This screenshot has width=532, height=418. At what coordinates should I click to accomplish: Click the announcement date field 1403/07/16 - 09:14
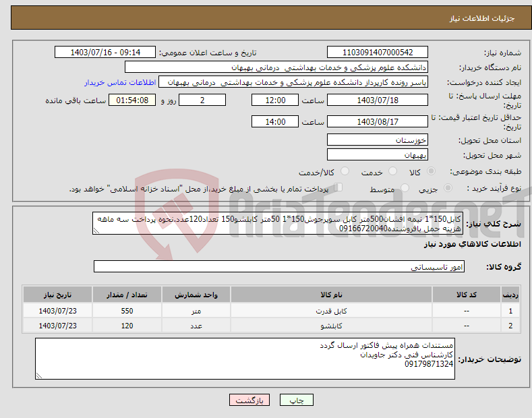point(105,53)
